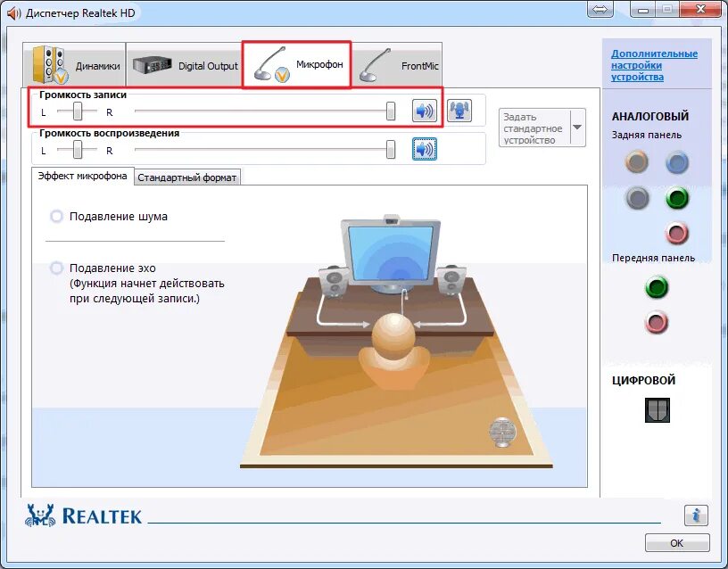Click the Realtek crab logo

point(40,515)
